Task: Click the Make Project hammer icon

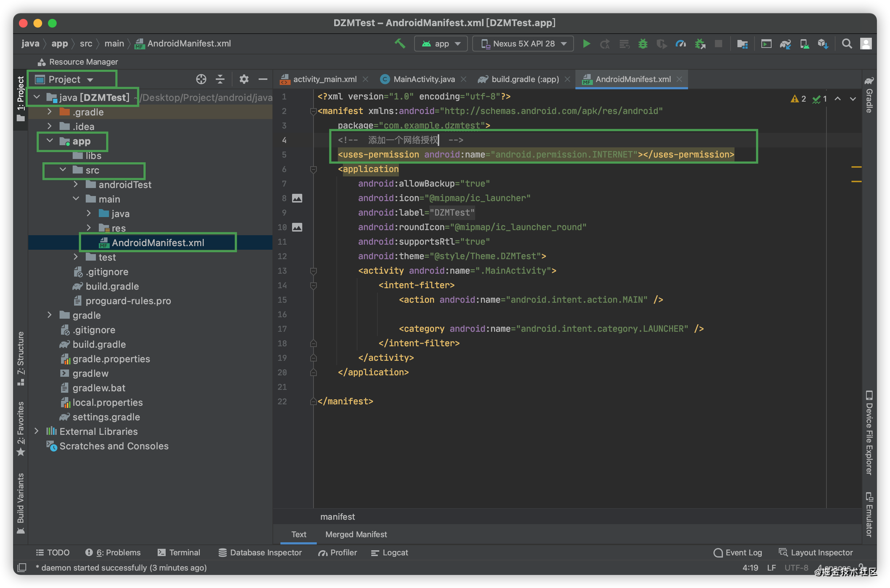Action: (400, 44)
